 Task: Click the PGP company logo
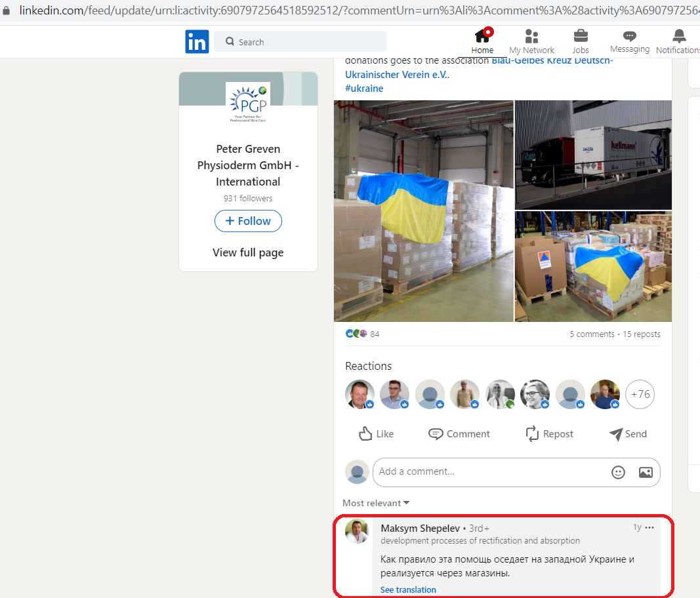click(248, 103)
